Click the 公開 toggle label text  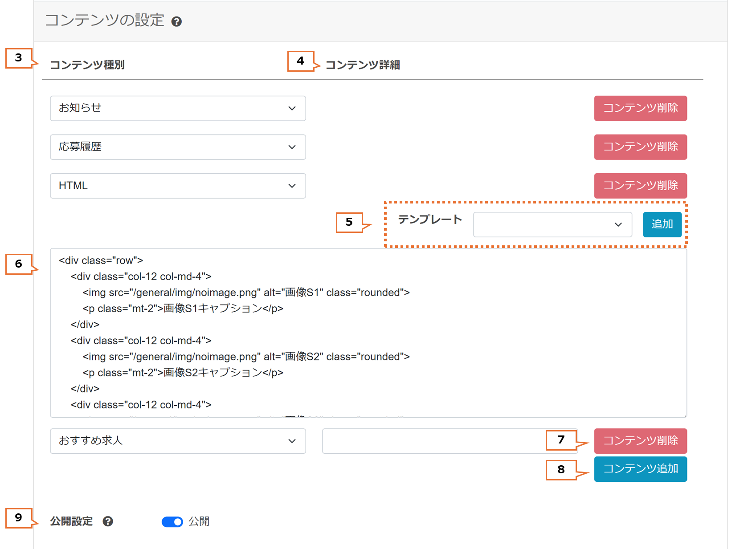(x=199, y=521)
